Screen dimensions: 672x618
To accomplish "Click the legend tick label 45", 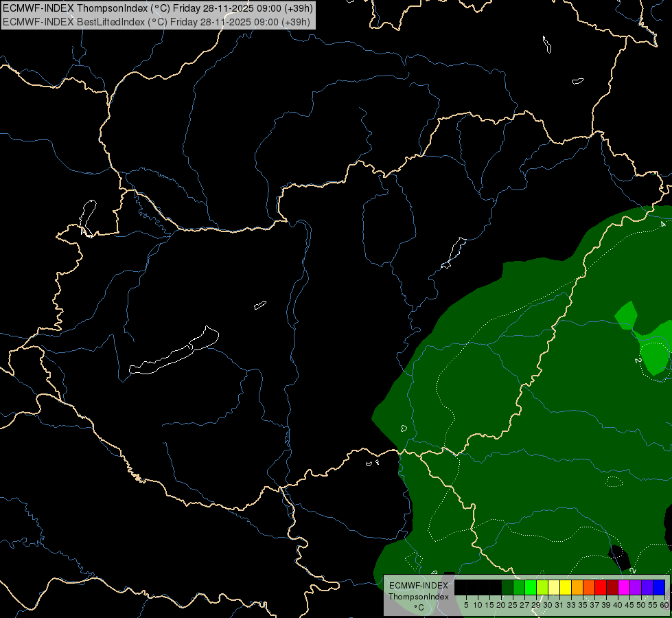I will point(629,605).
